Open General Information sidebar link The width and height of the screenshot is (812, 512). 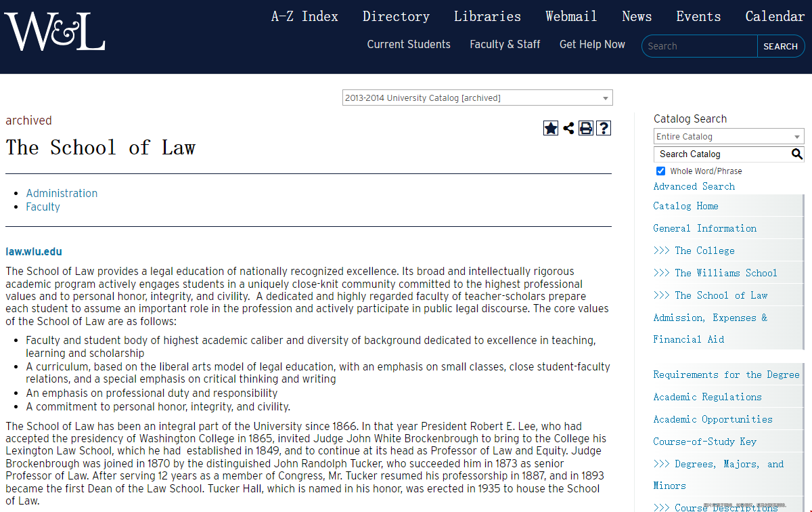(705, 228)
